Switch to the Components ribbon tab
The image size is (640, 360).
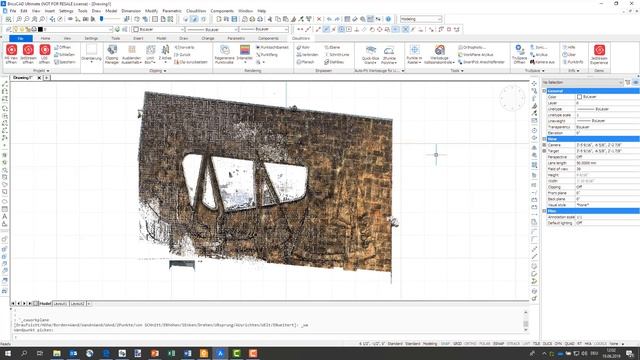coord(268,38)
